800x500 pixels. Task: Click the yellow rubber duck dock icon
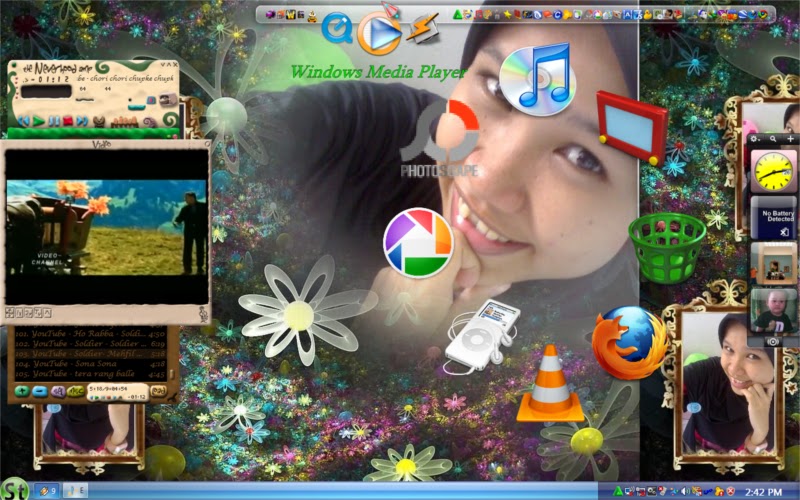pyautogui.click(x=647, y=15)
